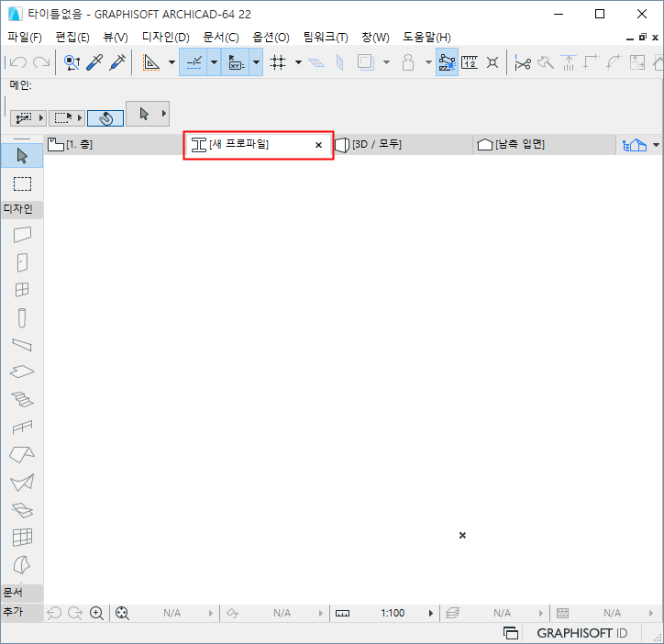Toggle snap guides and points
This screenshot has width=664, height=644.
[x=194, y=62]
